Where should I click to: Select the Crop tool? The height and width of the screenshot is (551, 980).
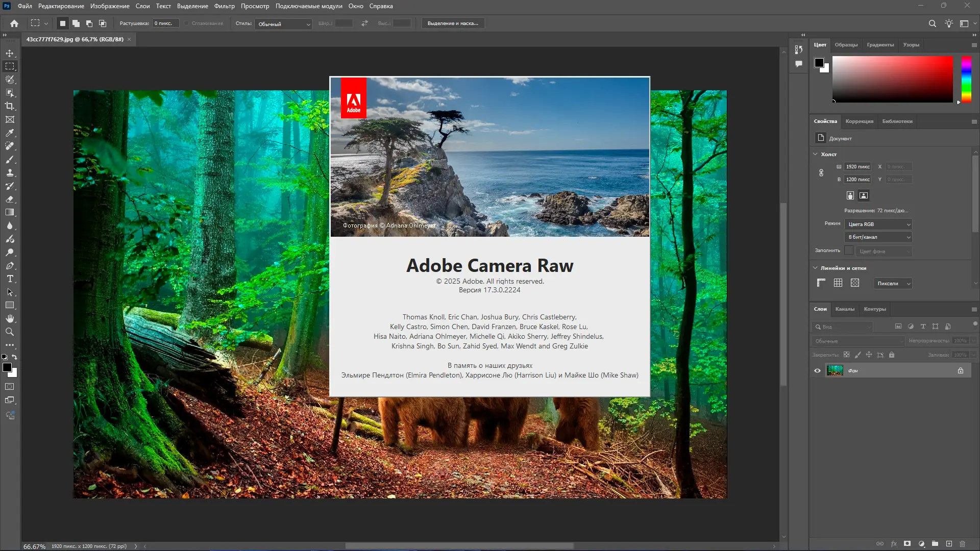coord(10,106)
